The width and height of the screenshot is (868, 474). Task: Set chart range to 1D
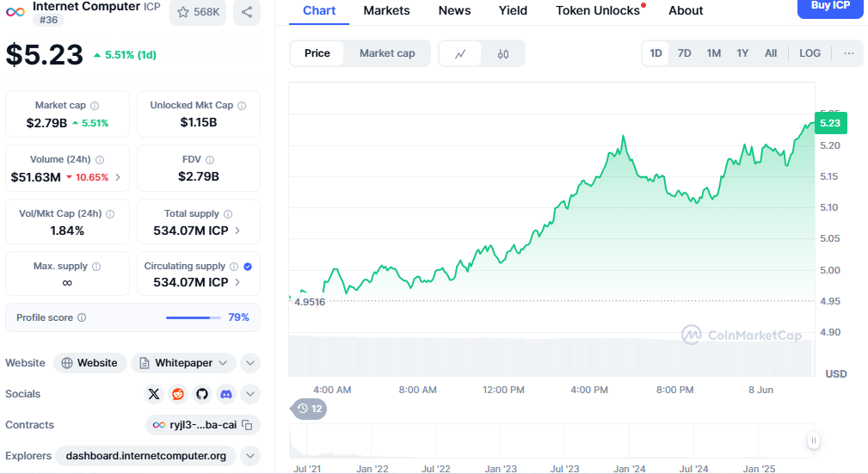[x=656, y=53]
